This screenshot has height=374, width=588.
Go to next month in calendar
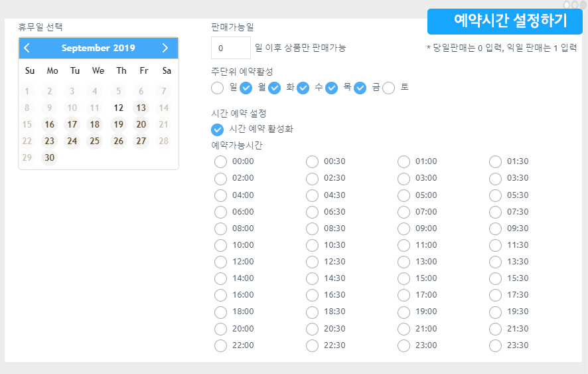click(165, 48)
